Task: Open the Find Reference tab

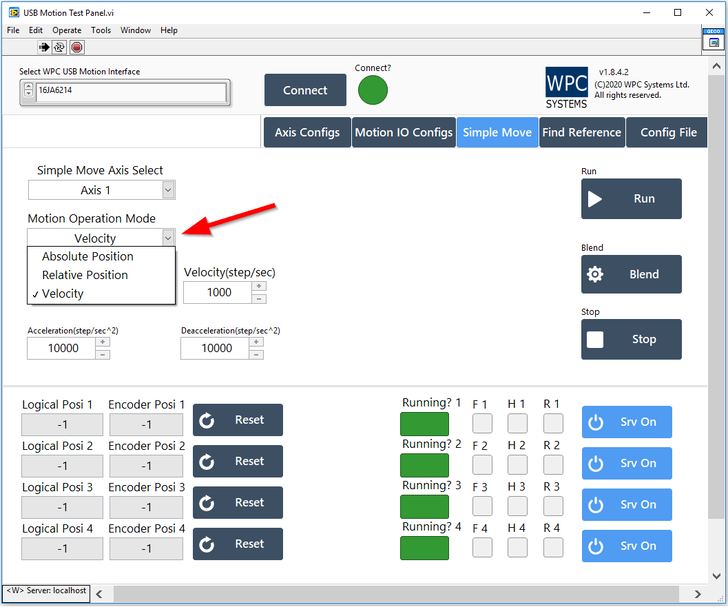Action: (581, 132)
